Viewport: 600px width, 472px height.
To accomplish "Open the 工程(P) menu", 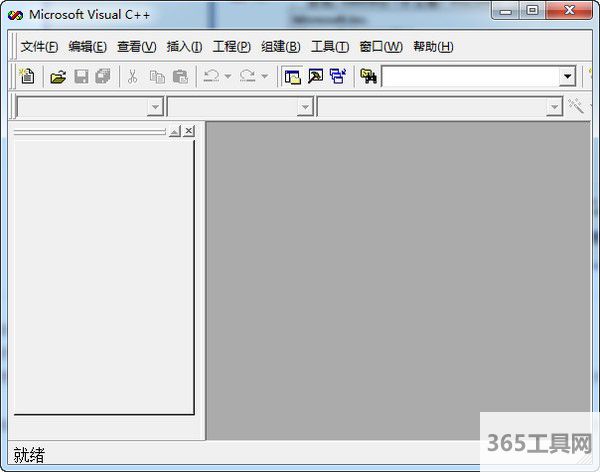I will click(232, 47).
